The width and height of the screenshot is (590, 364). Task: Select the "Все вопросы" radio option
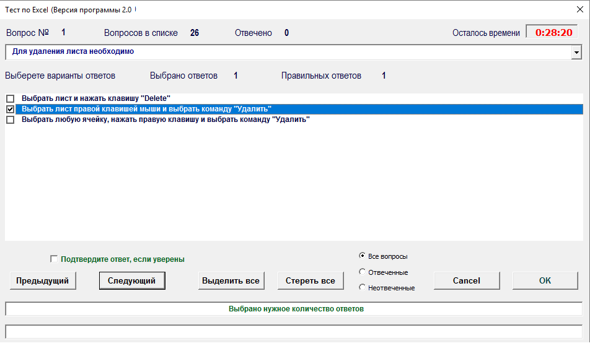362,256
